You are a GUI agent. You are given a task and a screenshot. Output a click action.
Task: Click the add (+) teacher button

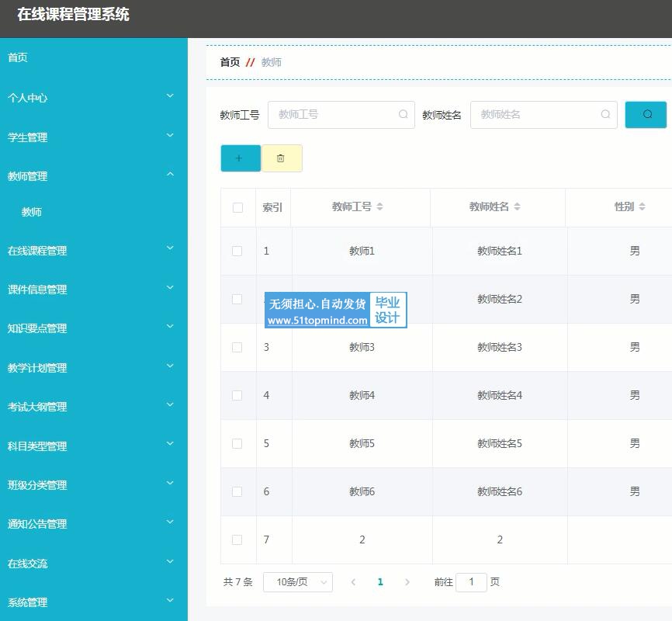coord(241,158)
